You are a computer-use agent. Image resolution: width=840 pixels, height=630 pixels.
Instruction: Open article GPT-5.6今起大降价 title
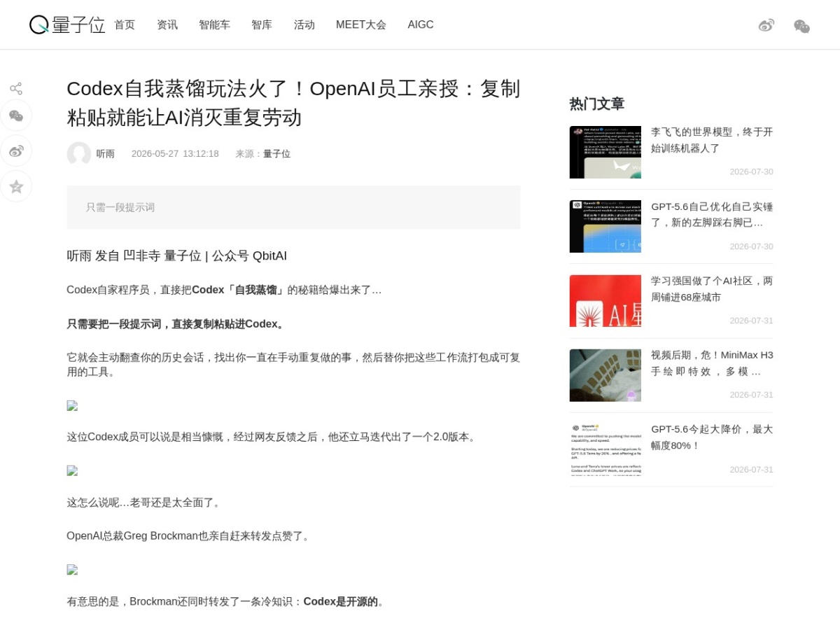point(712,437)
